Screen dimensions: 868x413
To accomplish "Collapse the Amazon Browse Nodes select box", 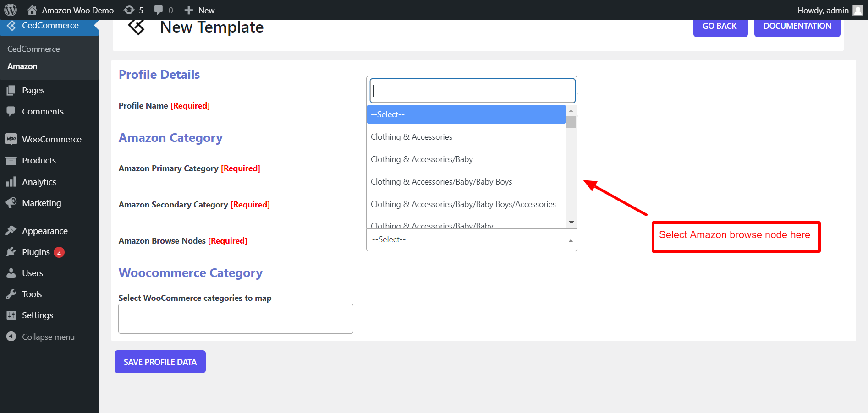I will 472,239.
